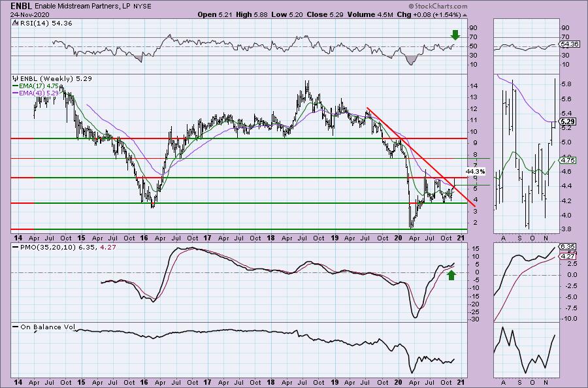Click the Chg +0.08 (+1.54%) value
This screenshot has width=588, height=388.
(x=429, y=14)
